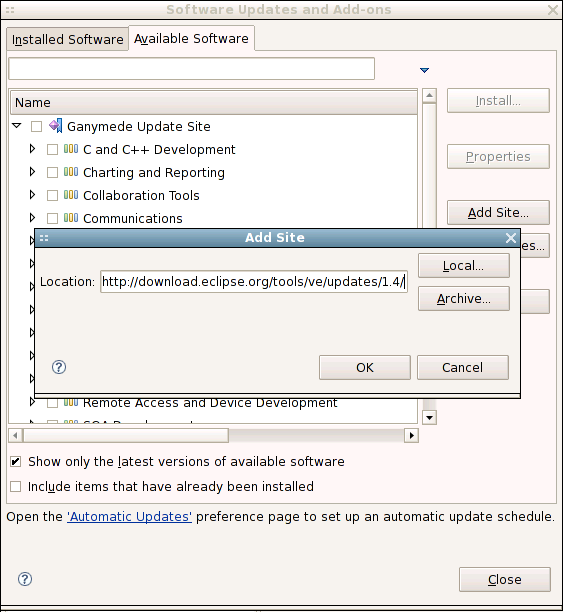Viewport: 563px width, 612px height.
Task: Select the Charting and Reporting label
Action: click(154, 173)
